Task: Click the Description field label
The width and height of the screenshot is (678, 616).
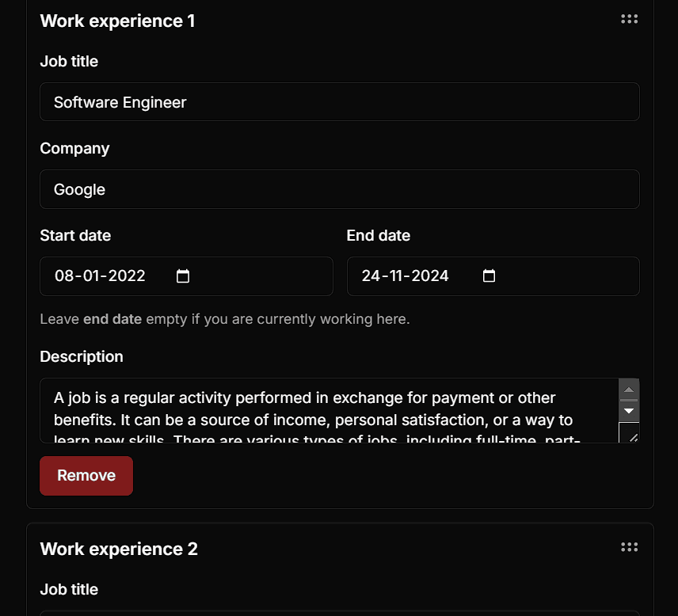Action: tap(82, 357)
